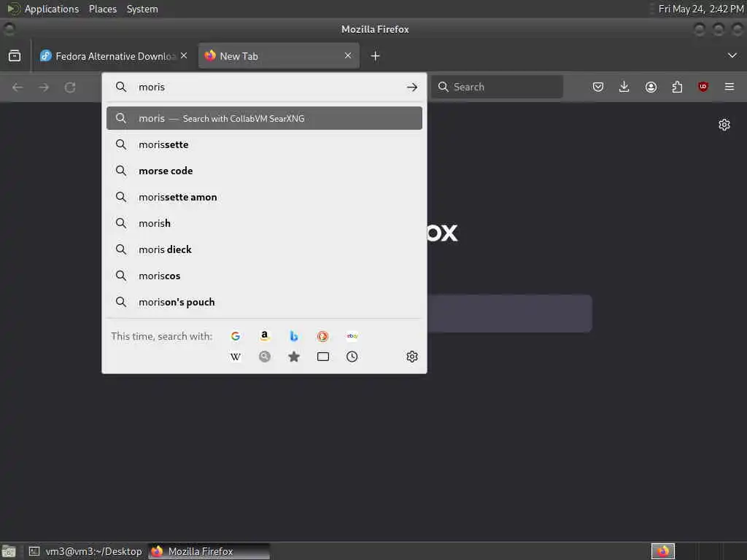Viewport: 747px width, 560px height.
Task: Search history with the clock icon
Action: tap(352, 357)
